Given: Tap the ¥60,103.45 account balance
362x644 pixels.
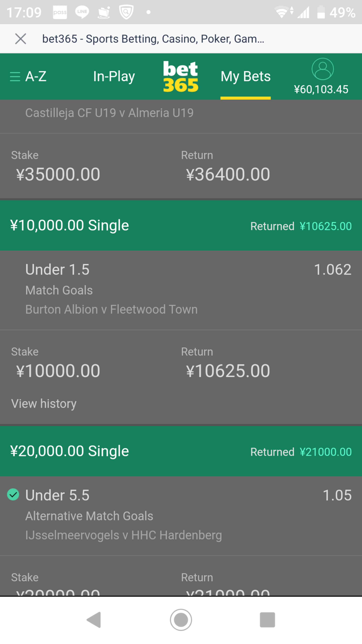Looking at the screenshot, I should [x=321, y=90].
